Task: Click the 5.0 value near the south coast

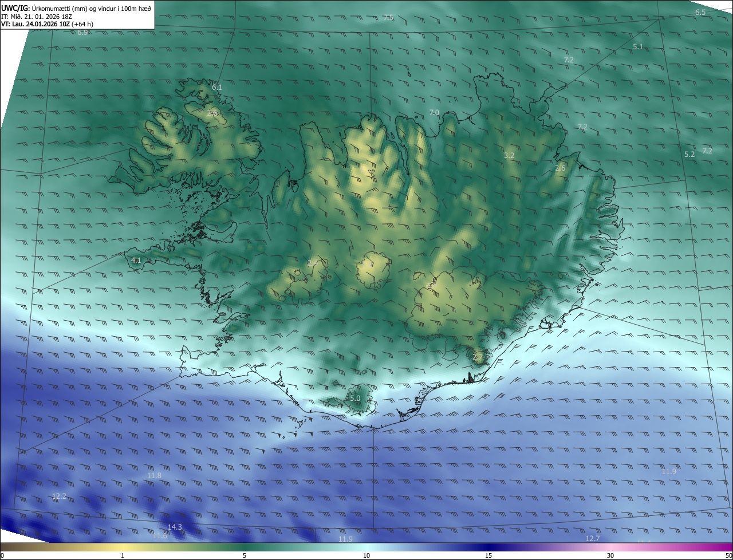Action: click(x=355, y=398)
